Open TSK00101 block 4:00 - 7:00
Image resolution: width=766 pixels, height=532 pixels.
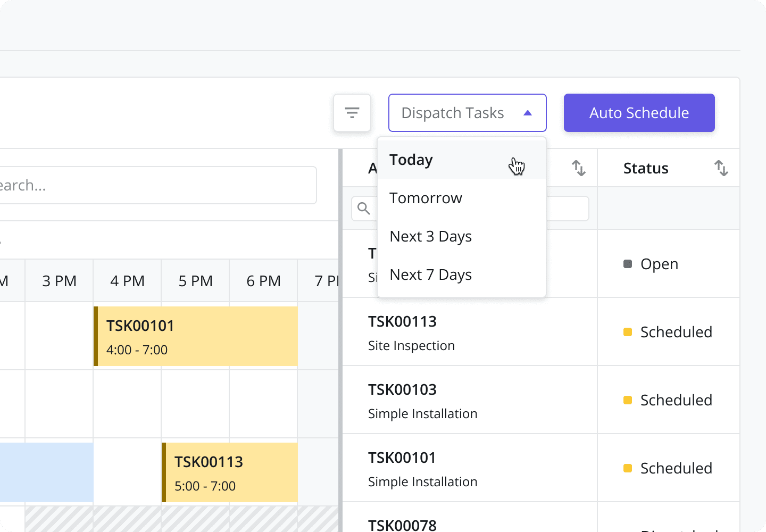[x=196, y=336]
